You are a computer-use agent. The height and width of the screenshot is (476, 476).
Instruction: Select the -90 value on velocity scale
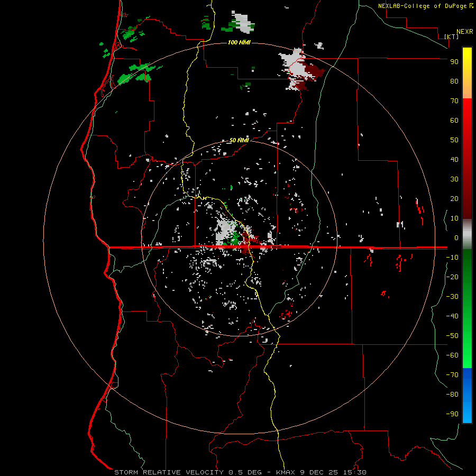pos(452,414)
